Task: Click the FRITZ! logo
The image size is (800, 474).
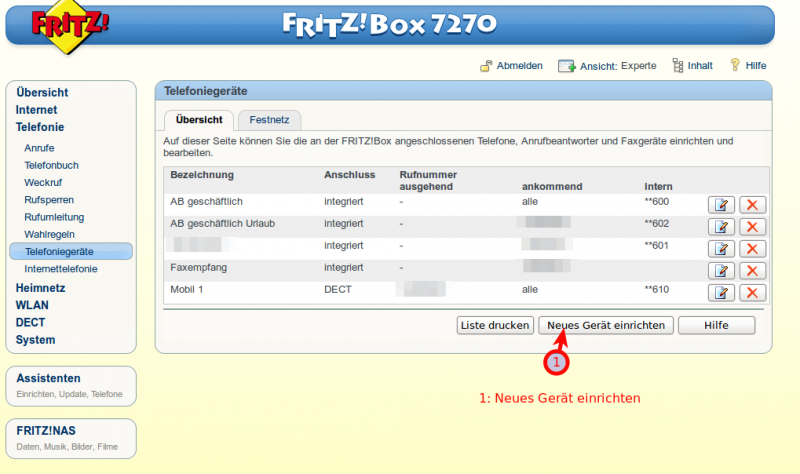Action: coord(70,27)
